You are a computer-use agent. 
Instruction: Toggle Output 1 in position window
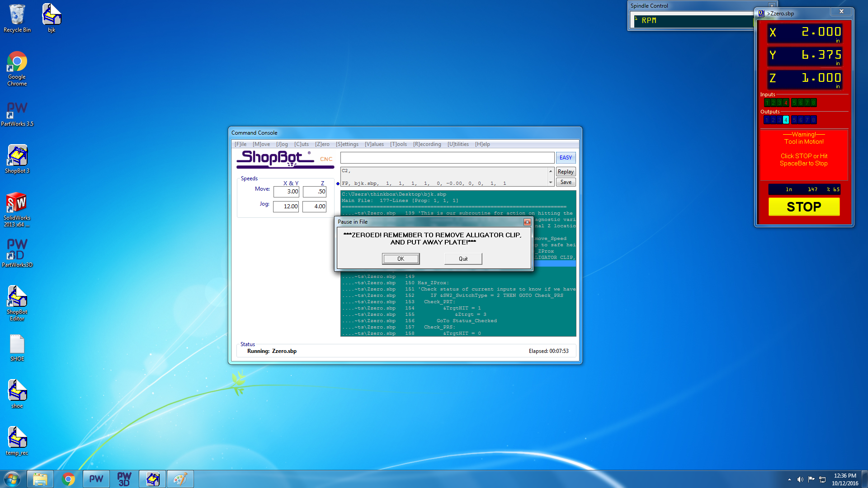[767, 120]
